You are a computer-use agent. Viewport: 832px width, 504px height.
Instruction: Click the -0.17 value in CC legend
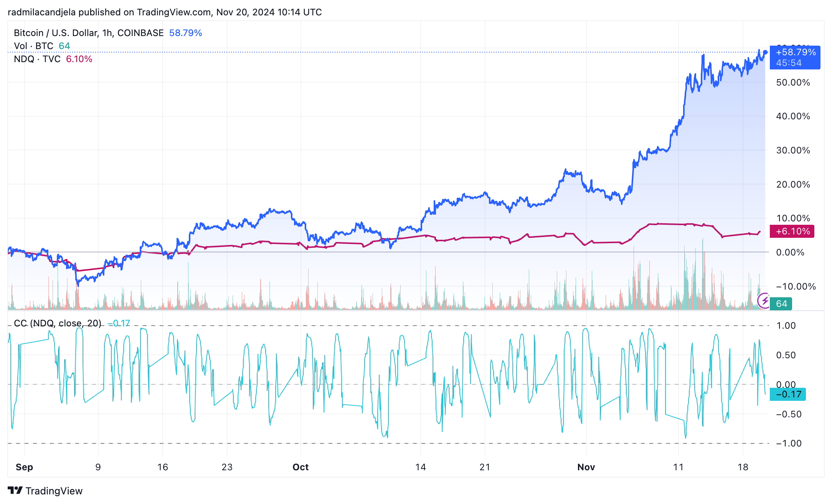119,323
